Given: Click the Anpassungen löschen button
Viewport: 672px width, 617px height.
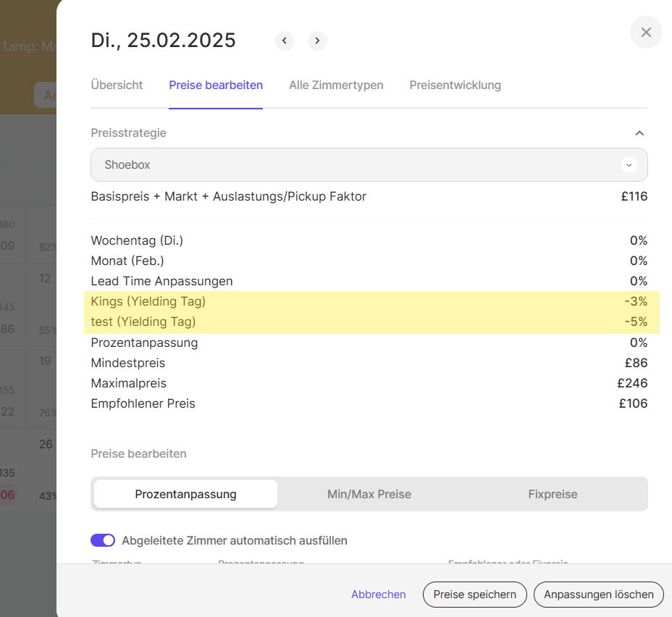Looking at the screenshot, I should tap(598, 595).
